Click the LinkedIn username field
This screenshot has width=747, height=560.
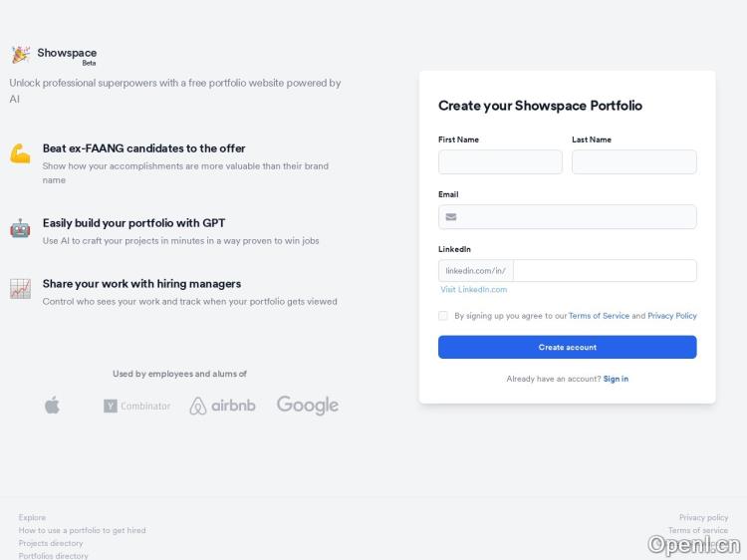point(605,271)
